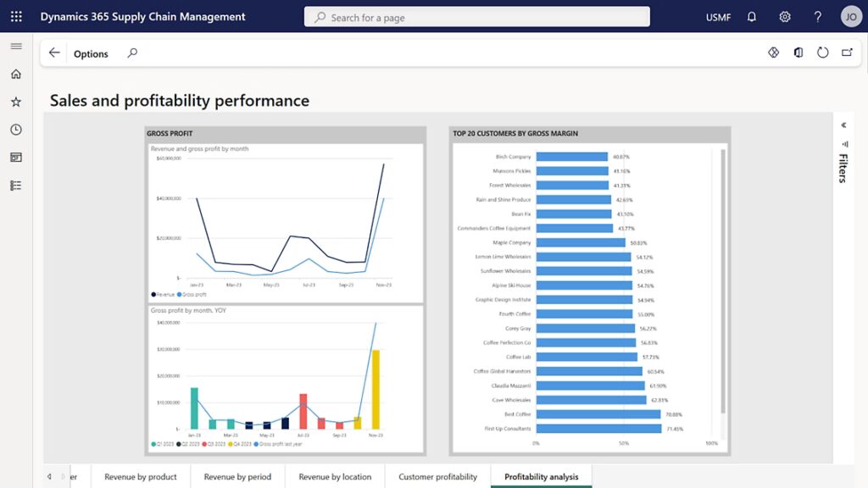868x488 pixels.
Task: Open Modules list icon in sidebar
Action: coord(16,186)
